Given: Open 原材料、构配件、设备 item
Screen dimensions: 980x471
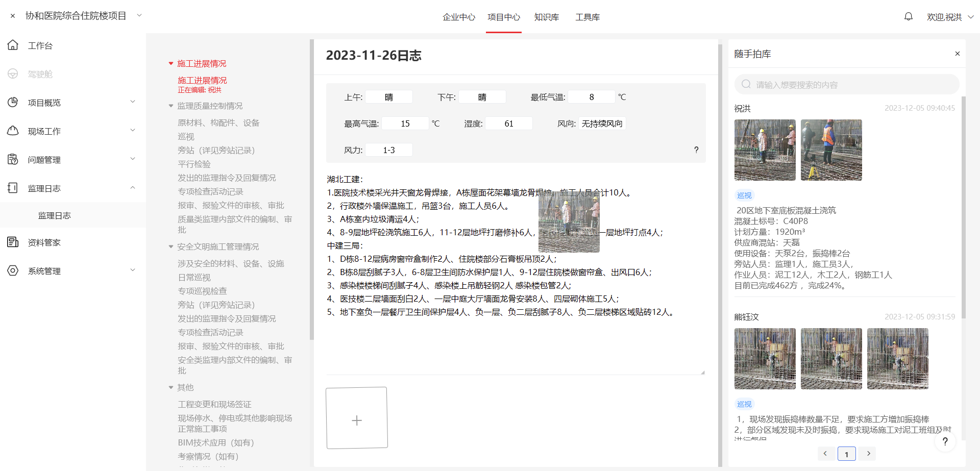Looking at the screenshot, I should click(x=218, y=123).
